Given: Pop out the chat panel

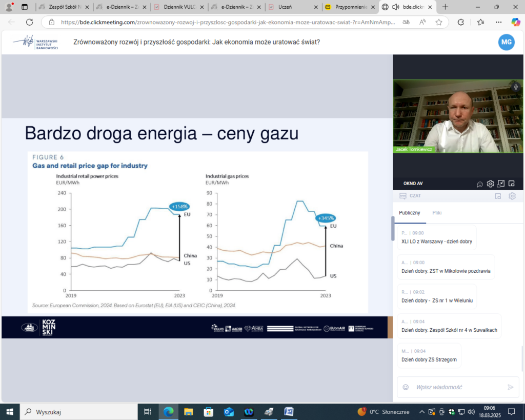Looking at the screenshot, I should 498,196.
